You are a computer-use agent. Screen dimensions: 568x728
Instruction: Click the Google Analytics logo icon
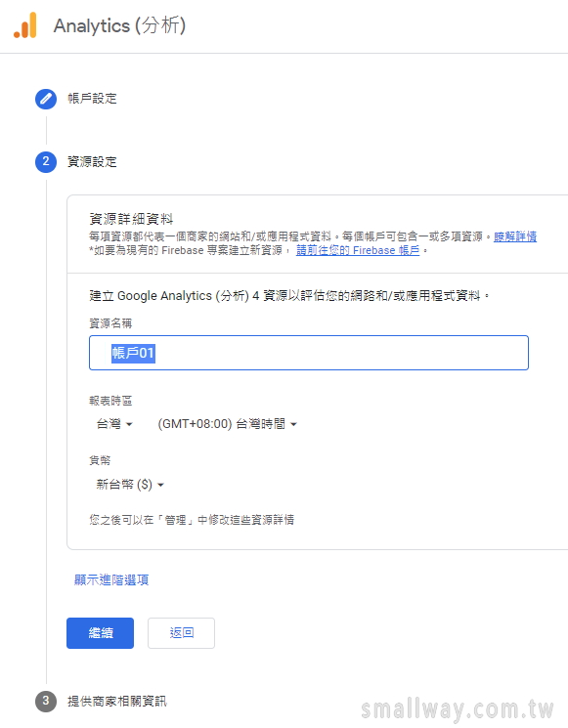[x=25, y=25]
